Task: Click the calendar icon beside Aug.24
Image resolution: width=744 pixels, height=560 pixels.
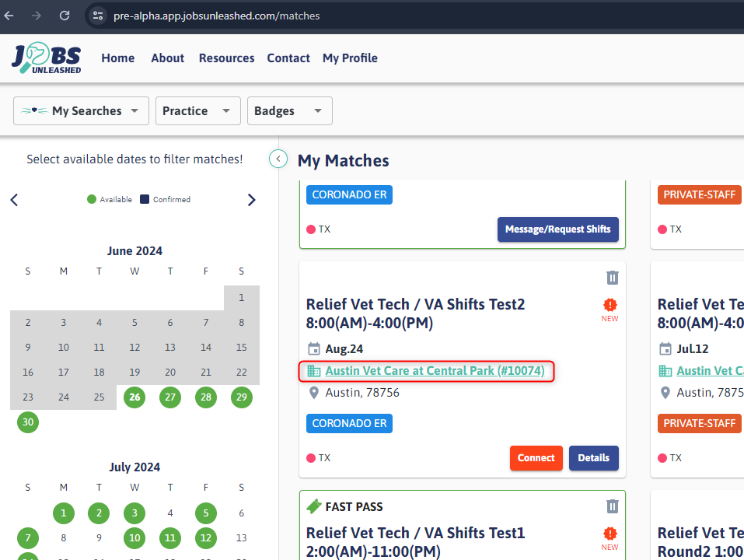Action: (x=313, y=348)
